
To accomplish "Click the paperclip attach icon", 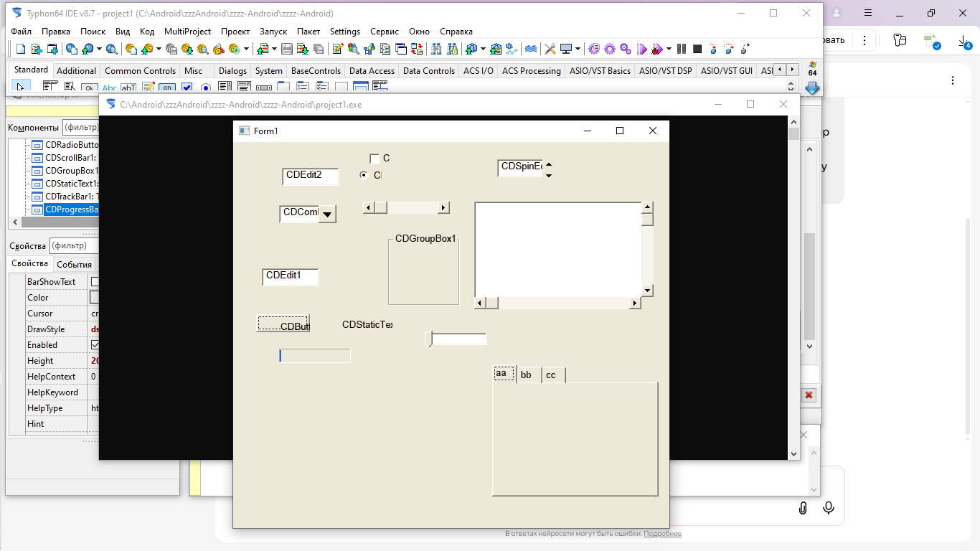I will (x=803, y=508).
